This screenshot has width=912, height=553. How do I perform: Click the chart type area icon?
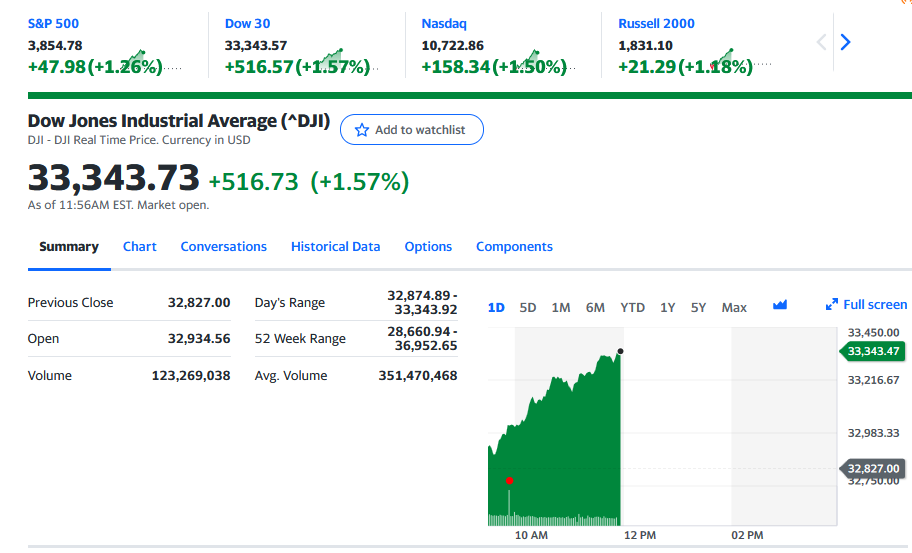coord(780,305)
